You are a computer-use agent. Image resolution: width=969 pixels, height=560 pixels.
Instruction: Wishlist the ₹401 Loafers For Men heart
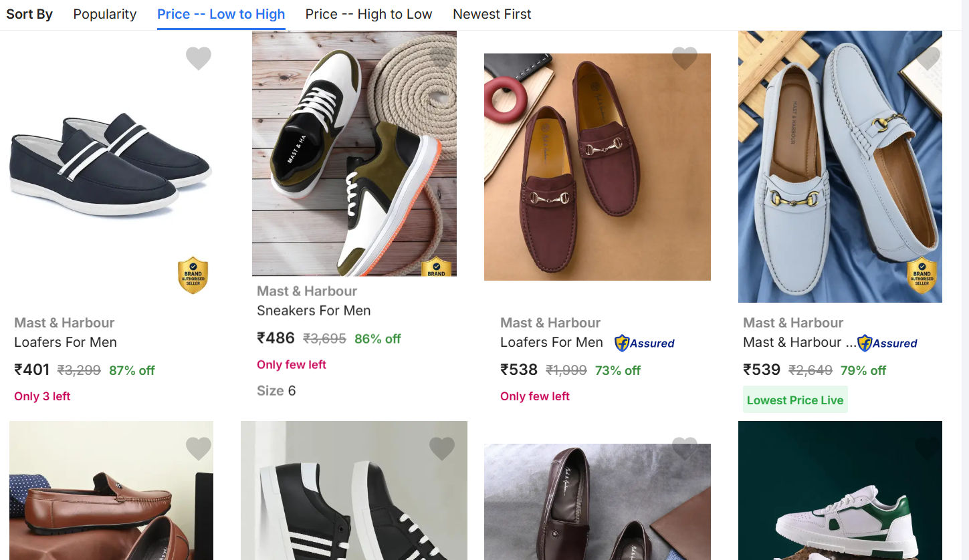point(199,59)
